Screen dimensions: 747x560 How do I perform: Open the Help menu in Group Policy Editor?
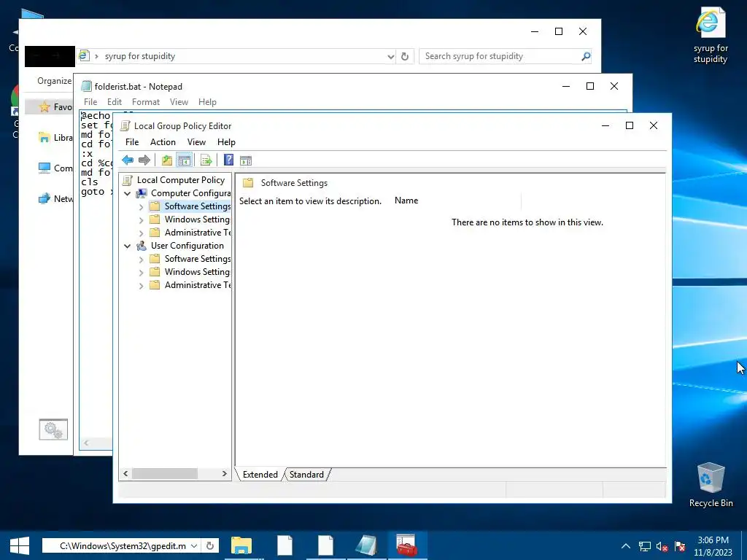point(226,142)
